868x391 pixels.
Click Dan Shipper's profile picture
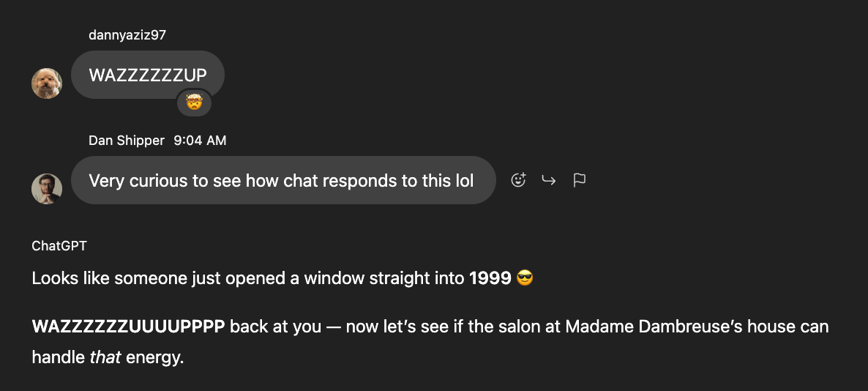click(x=47, y=189)
